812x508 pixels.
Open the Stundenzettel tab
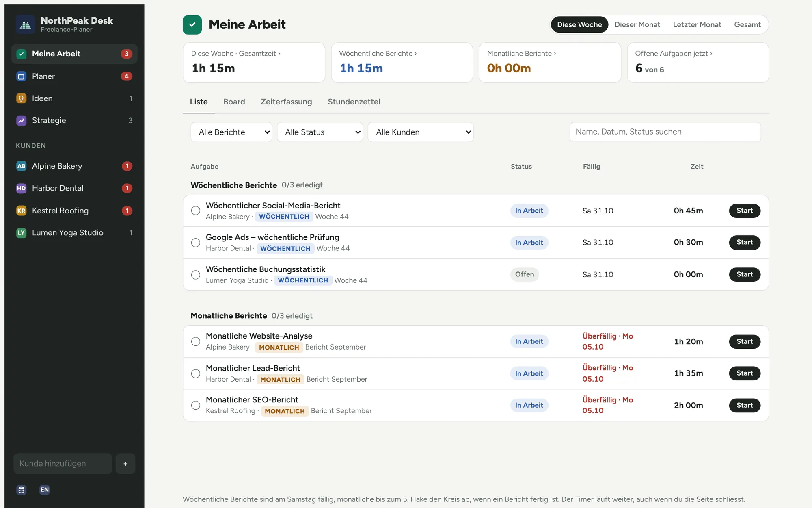pyautogui.click(x=354, y=102)
